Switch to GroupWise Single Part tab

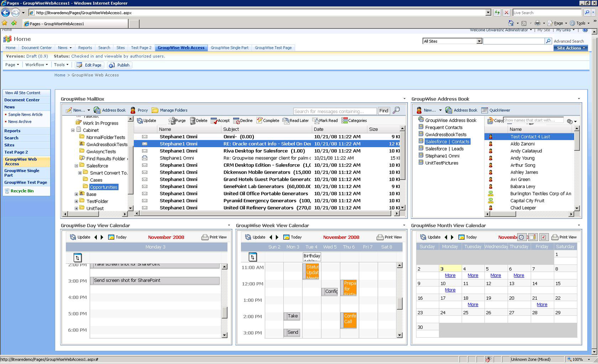pos(230,48)
